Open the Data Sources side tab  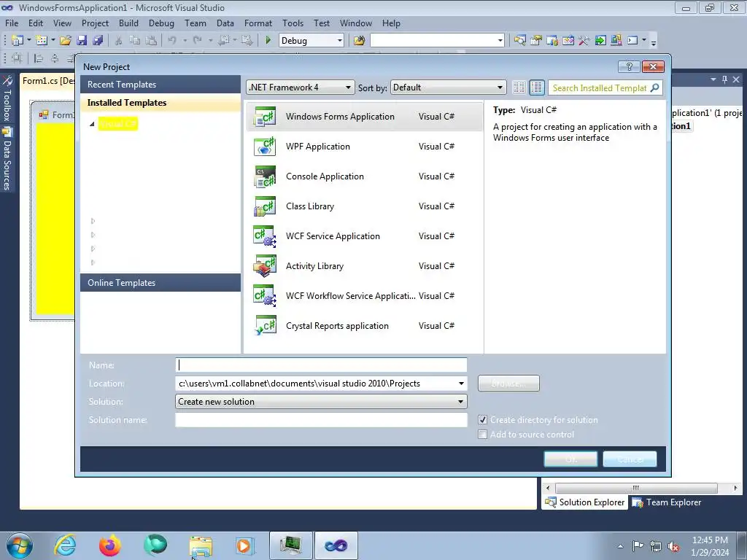coord(7,160)
